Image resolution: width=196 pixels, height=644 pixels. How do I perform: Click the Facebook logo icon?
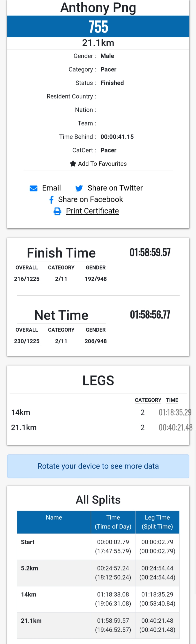51,200
